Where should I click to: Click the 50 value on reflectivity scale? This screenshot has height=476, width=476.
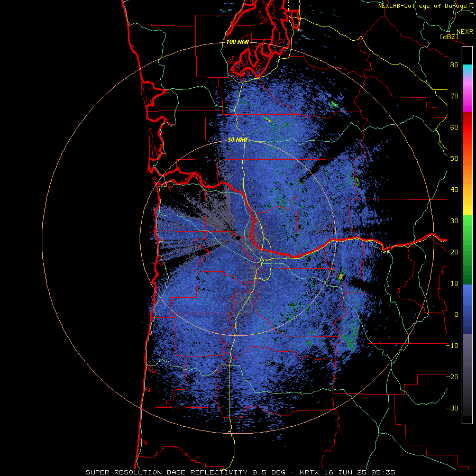(x=454, y=159)
